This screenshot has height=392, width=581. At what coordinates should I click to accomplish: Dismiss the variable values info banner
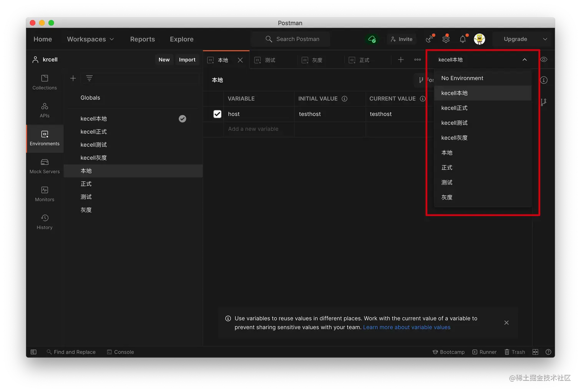[x=506, y=323]
